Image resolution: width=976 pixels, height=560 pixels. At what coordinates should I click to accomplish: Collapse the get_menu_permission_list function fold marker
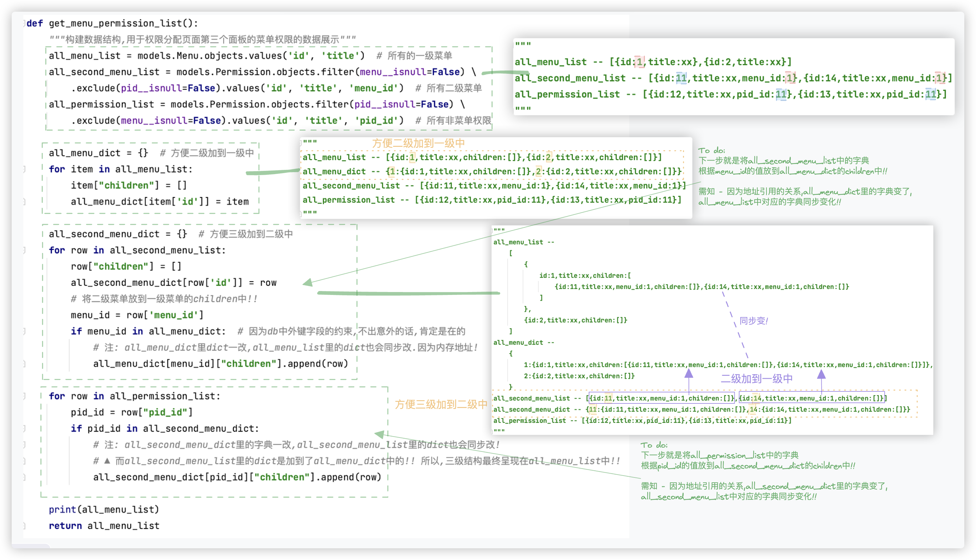24,23
